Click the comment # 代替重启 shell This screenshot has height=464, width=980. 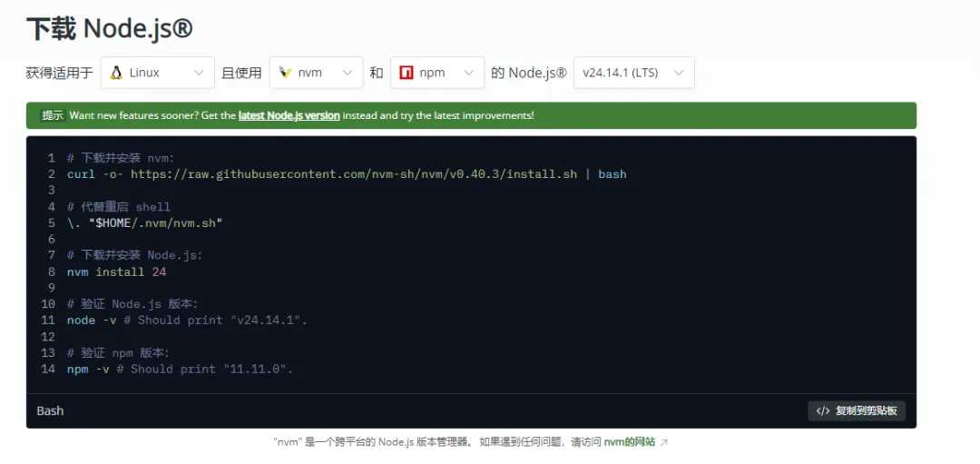[119, 207]
